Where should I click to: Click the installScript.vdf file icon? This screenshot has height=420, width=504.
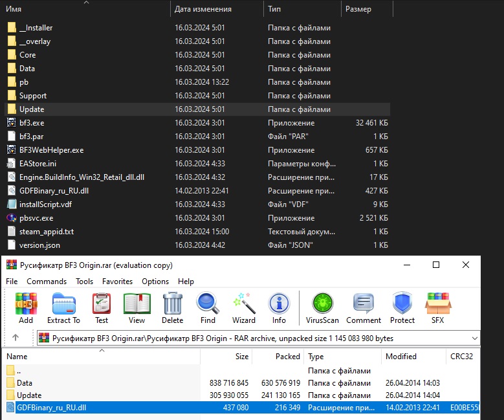click(12, 204)
